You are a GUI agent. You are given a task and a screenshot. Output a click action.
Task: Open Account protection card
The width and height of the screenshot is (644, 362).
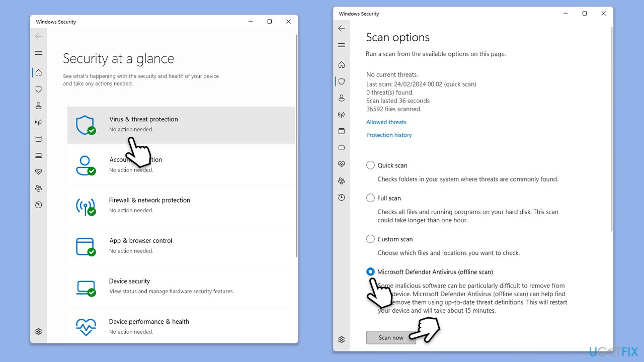pos(181,165)
